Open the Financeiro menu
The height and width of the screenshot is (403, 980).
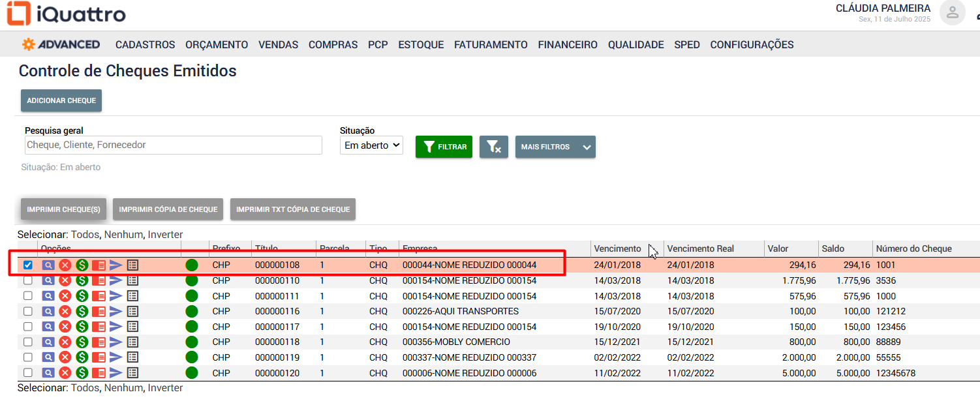[567, 45]
